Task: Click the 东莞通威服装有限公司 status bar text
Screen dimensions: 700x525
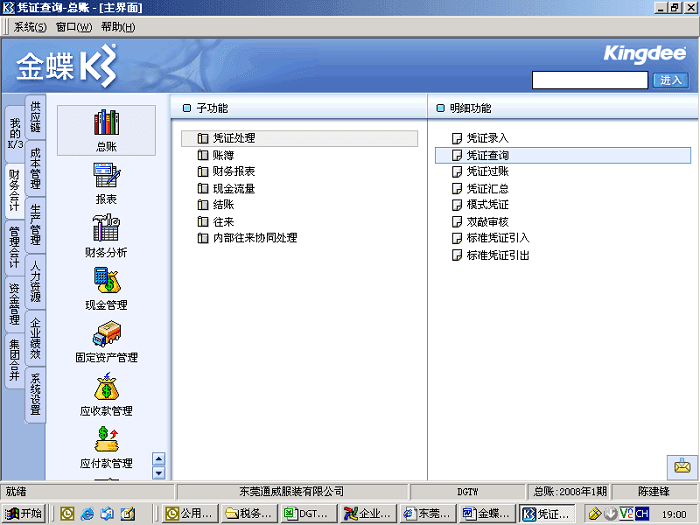Action: click(x=292, y=492)
